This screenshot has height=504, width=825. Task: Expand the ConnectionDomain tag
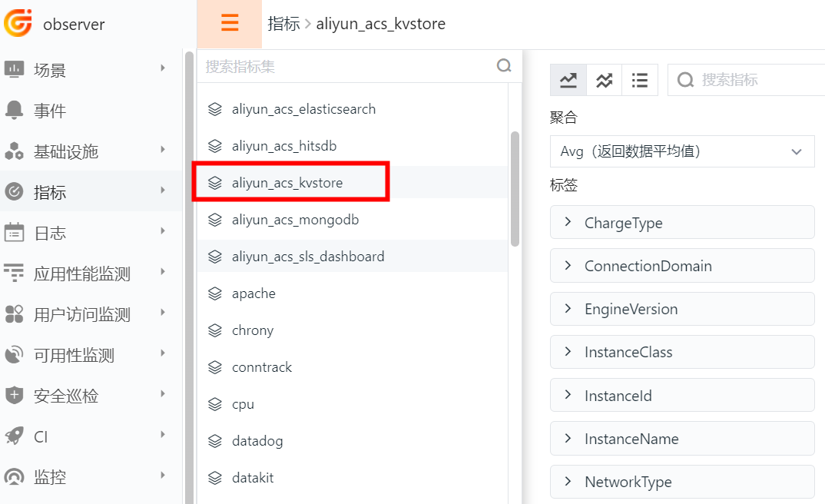click(682, 265)
